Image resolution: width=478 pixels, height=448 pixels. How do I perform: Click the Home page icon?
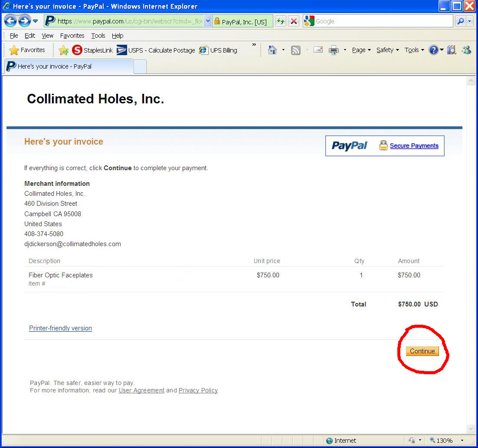[272, 50]
